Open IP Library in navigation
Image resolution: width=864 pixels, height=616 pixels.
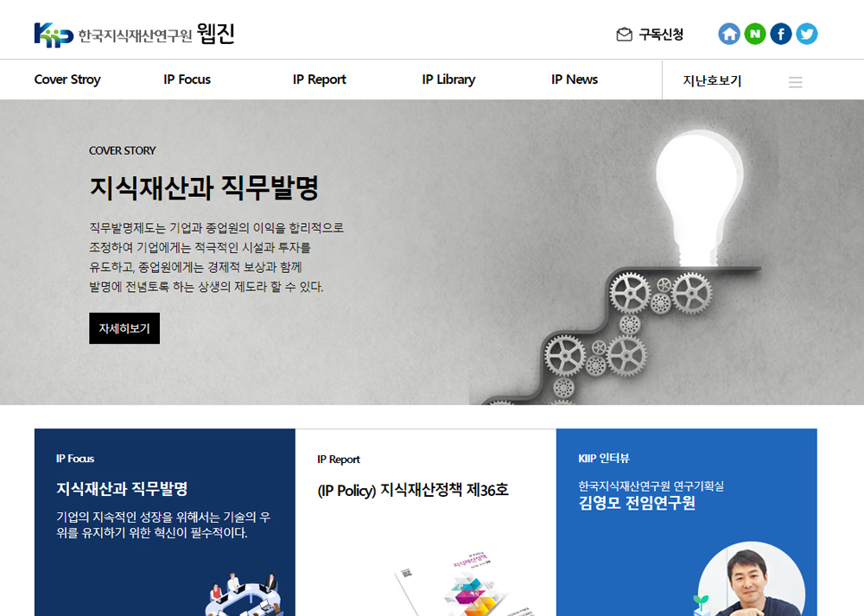click(x=448, y=79)
